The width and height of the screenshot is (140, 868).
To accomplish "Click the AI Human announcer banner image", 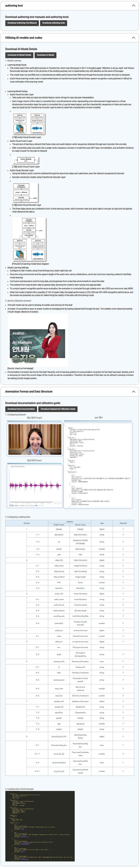I will point(38,340).
